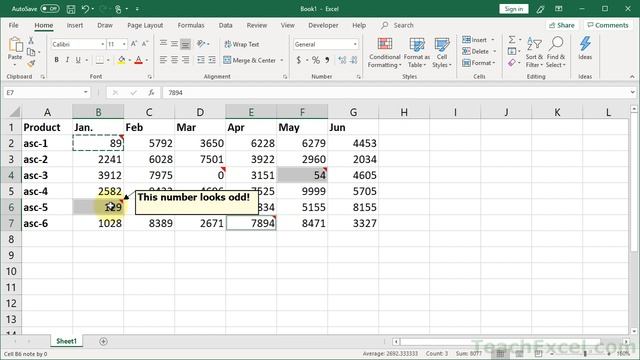Image resolution: width=640 pixels, height=360 pixels.
Task: Click Insert Function fx icon
Action: pyautogui.click(x=151, y=93)
